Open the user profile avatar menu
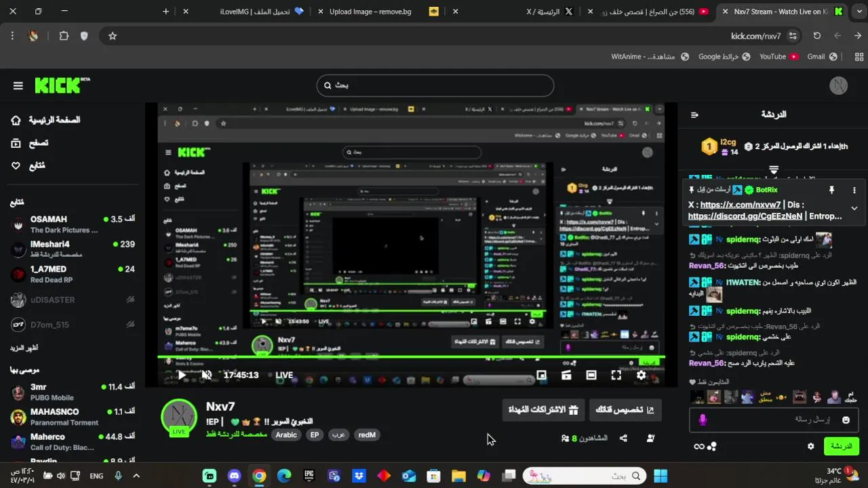 pyautogui.click(x=839, y=86)
